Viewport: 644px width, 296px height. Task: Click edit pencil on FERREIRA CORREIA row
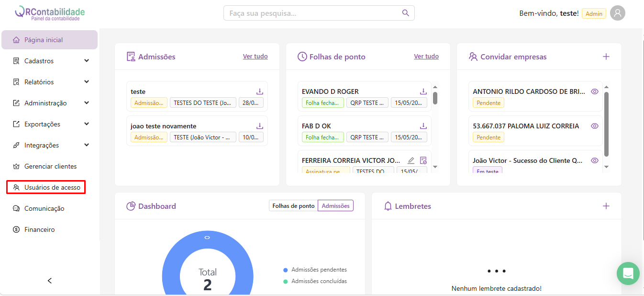tap(411, 160)
